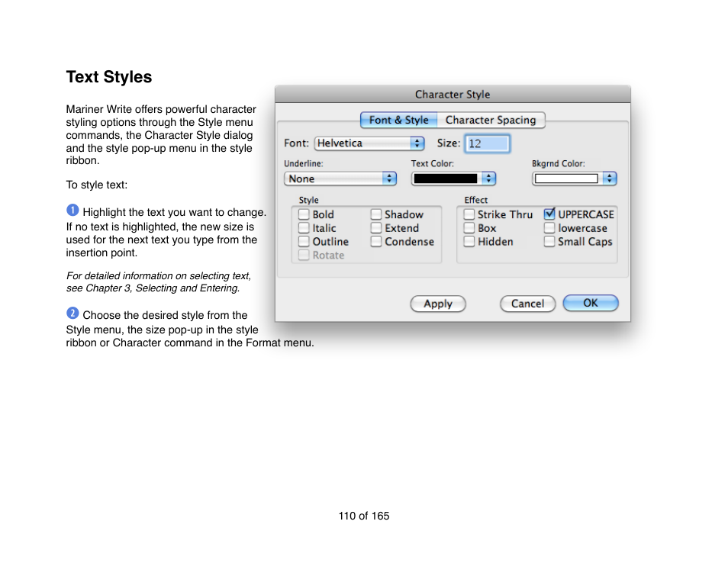Enable the lowercase effect checkbox
This screenshot has width=728, height=563.
[549, 228]
